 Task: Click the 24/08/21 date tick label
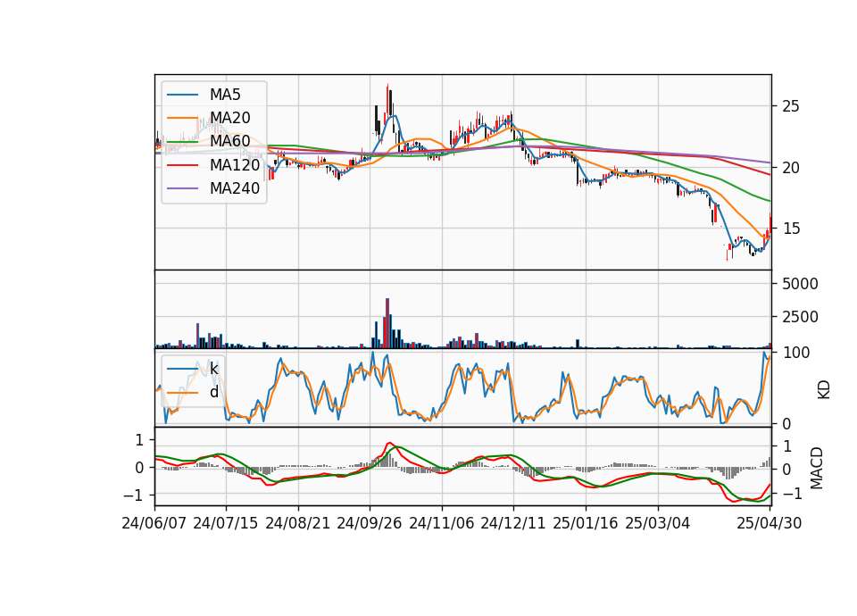point(298,523)
